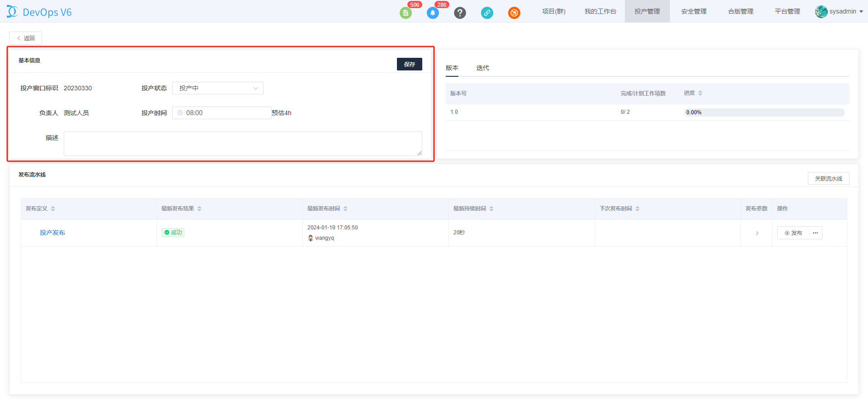Click the sysadmin user avatar

pyautogui.click(x=821, y=12)
